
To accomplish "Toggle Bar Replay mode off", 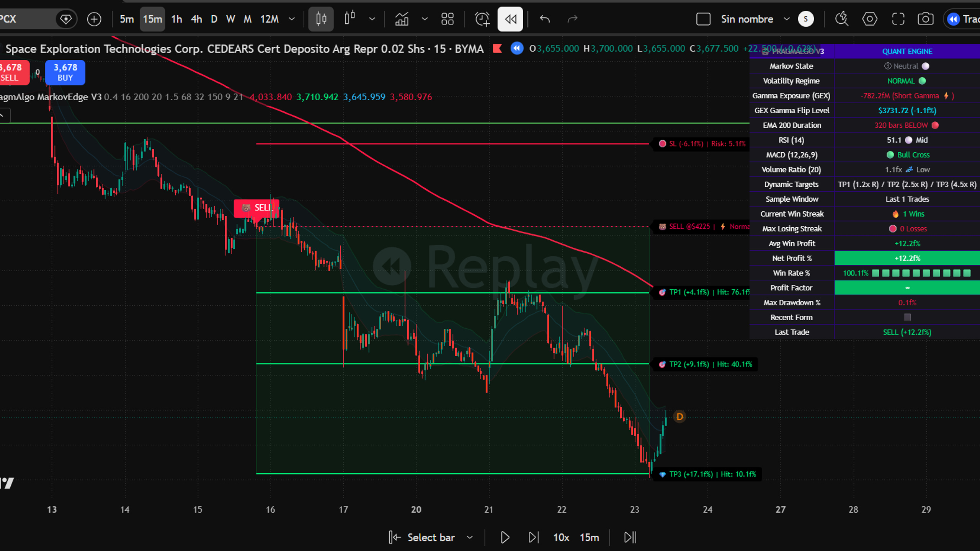I will pyautogui.click(x=510, y=19).
